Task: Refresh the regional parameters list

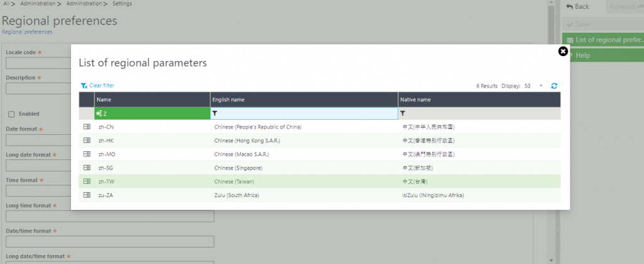Action: 554,86
